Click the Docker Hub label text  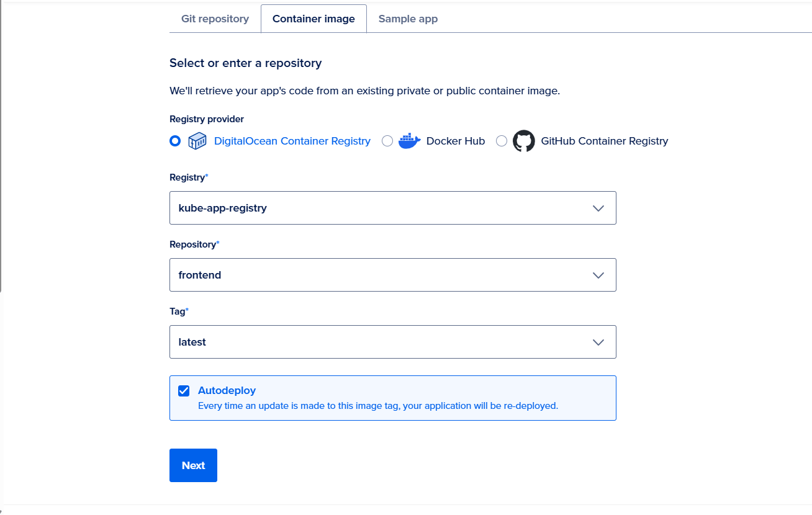(456, 141)
